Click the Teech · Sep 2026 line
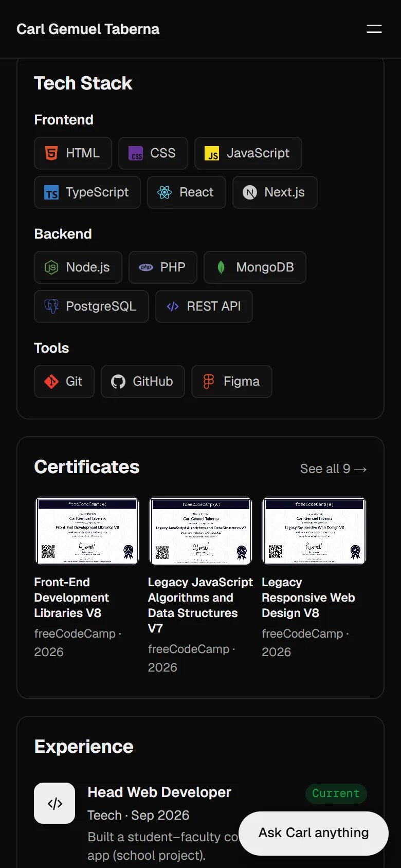 (x=138, y=816)
